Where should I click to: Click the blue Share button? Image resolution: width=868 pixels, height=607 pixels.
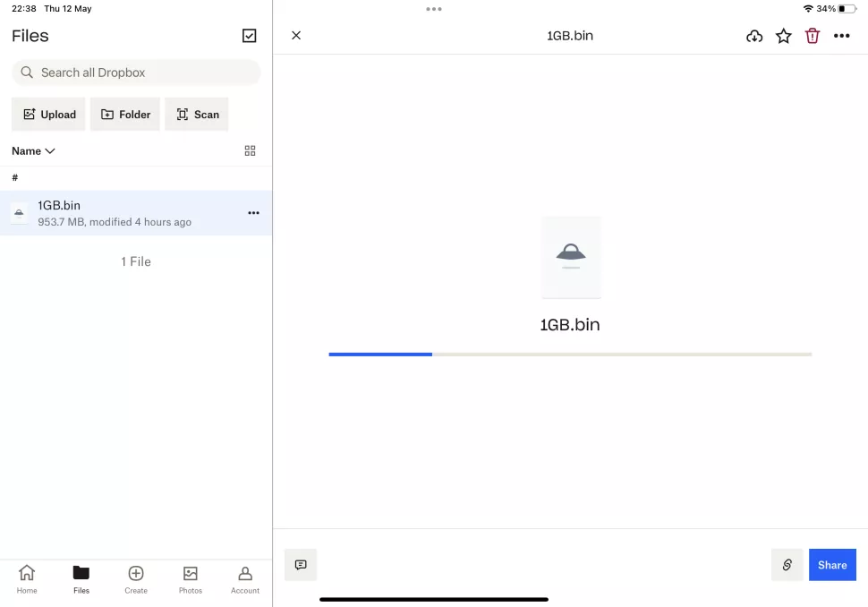point(832,565)
